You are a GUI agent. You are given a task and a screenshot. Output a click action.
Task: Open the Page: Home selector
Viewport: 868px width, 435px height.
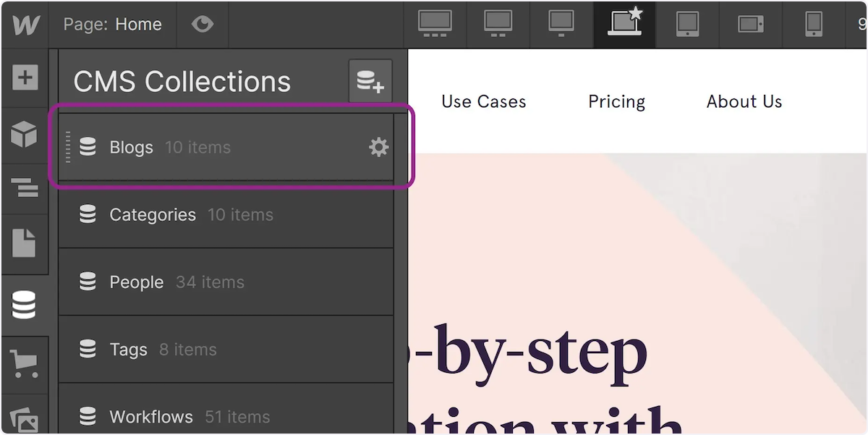pos(112,25)
